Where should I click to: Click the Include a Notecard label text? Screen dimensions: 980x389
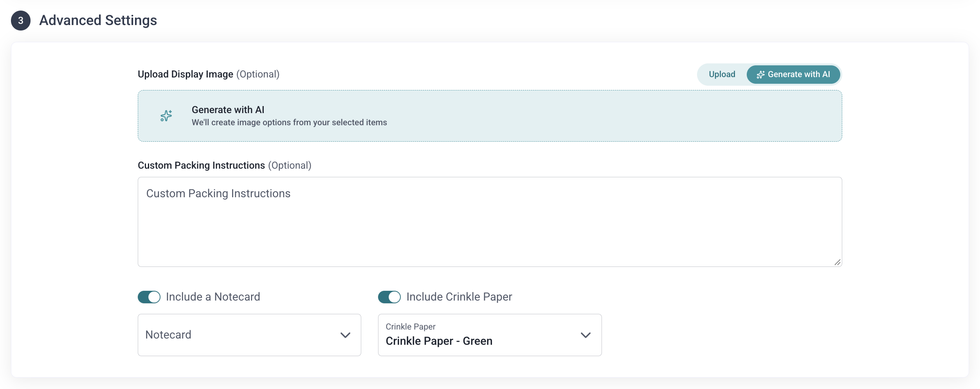point(213,297)
